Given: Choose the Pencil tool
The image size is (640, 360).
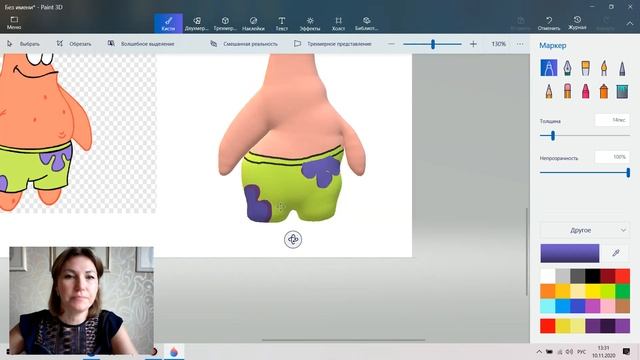Looking at the screenshot, I should click(549, 91).
